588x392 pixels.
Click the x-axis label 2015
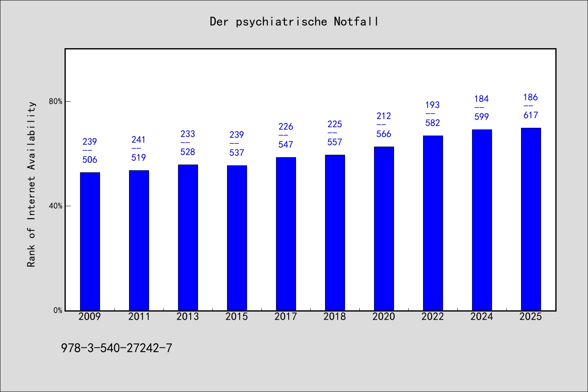pyautogui.click(x=237, y=316)
